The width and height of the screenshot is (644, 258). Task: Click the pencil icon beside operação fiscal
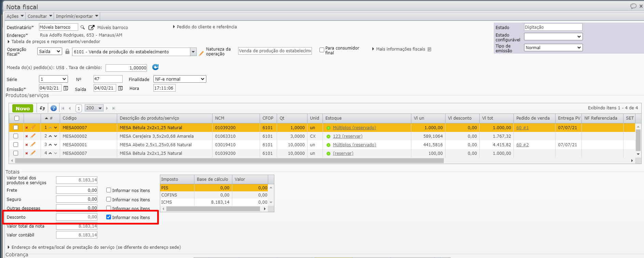202,53
